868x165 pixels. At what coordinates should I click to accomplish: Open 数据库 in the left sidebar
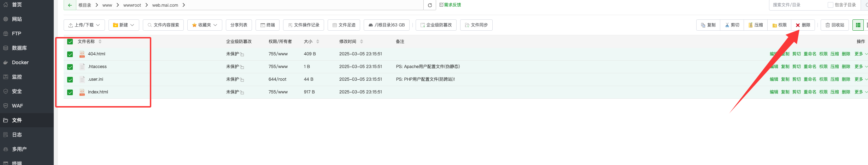tap(19, 48)
